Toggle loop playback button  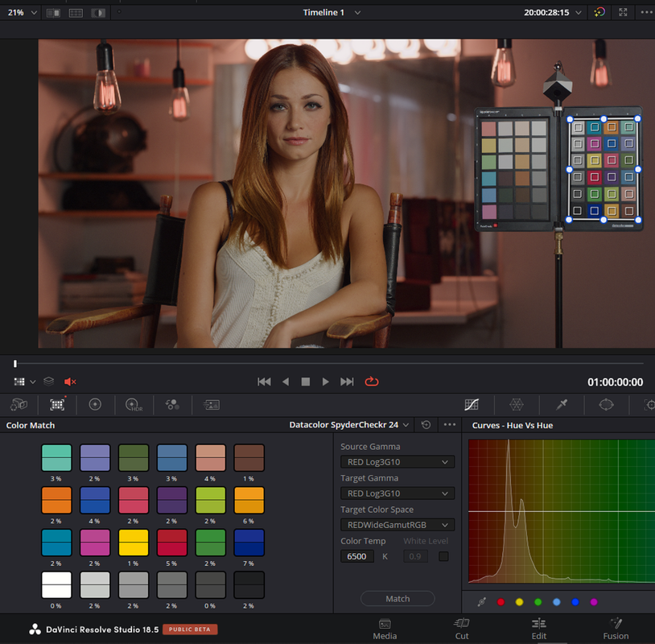pyautogui.click(x=372, y=382)
